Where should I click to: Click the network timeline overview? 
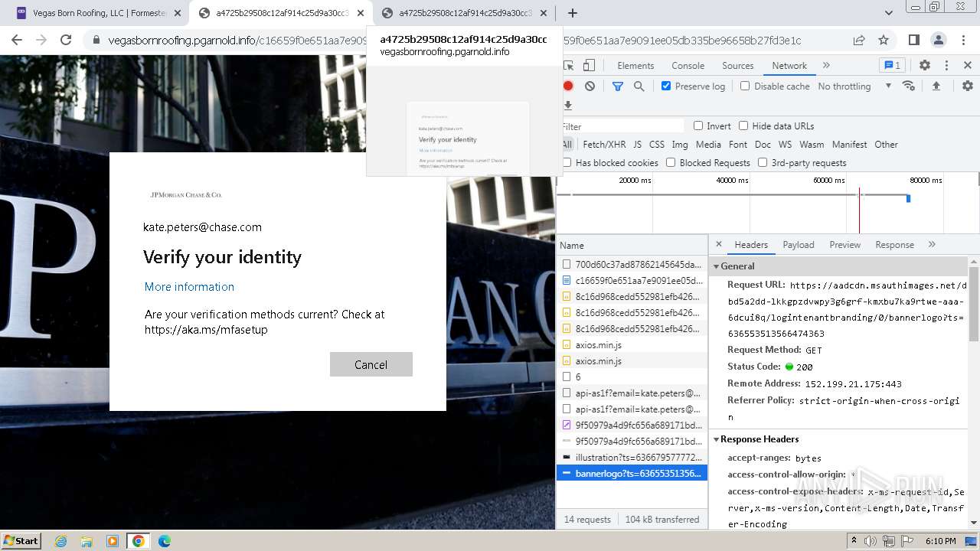pyautogui.click(x=767, y=203)
